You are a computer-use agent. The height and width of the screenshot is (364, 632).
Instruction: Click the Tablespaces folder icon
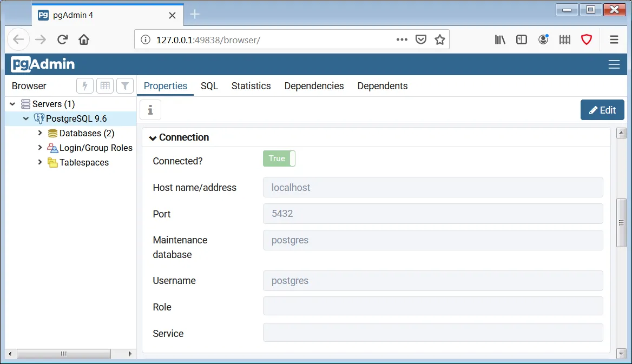point(52,162)
